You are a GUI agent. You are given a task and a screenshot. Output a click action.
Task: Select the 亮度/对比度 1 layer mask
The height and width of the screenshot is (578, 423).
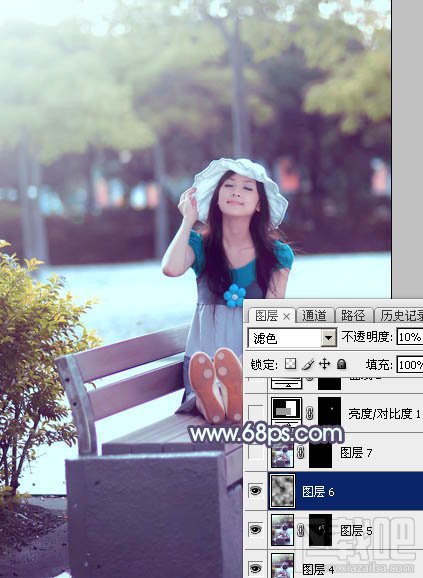[x=329, y=412]
